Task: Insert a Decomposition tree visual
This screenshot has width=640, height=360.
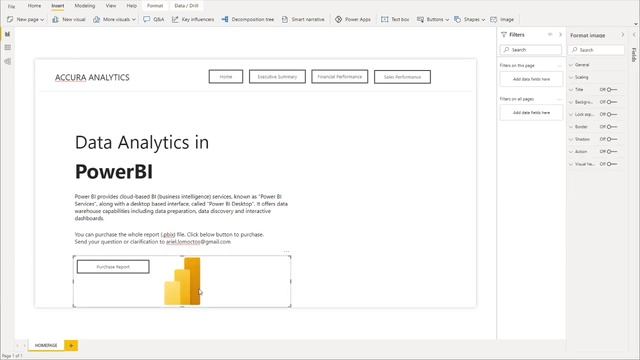Action: 248,19
